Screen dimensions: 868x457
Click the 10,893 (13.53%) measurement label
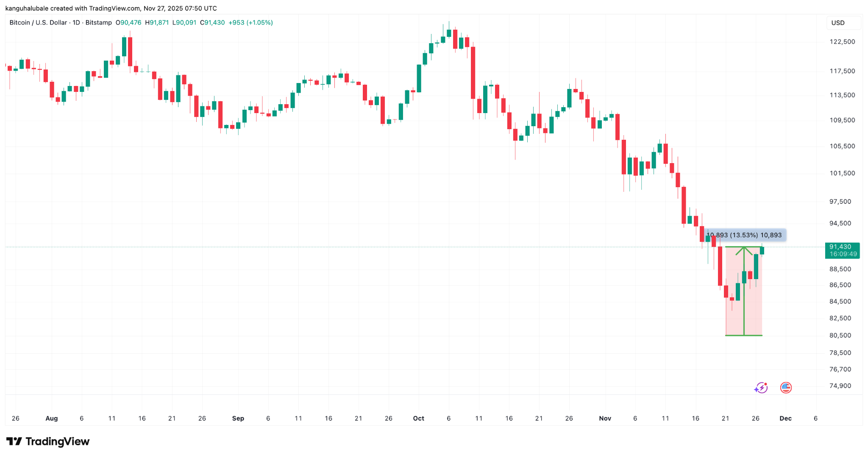pyautogui.click(x=745, y=235)
